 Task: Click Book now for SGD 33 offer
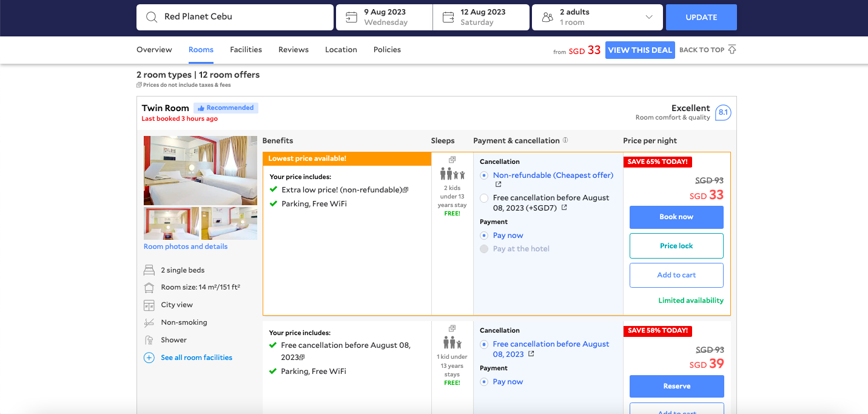tap(676, 217)
